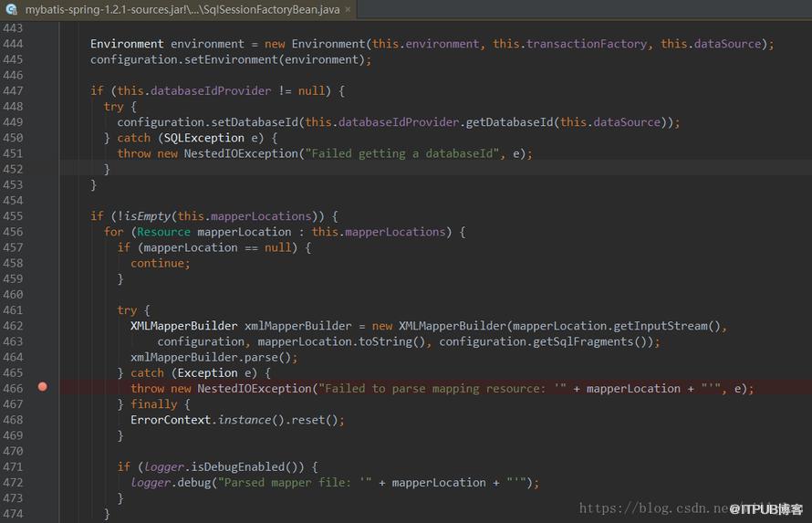
Task: Click the continue keyword on line 508
Action: [x=158, y=264]
